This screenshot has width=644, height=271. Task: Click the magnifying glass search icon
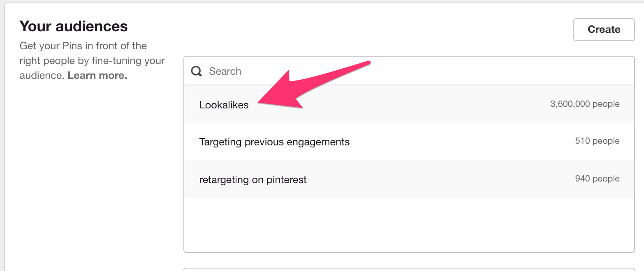coord(196,71)
